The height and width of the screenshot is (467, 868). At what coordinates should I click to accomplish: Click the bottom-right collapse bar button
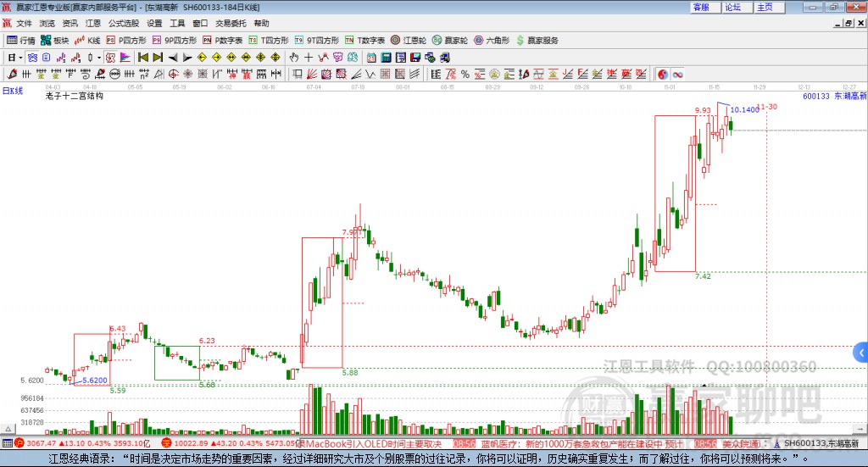coord(860,429)
